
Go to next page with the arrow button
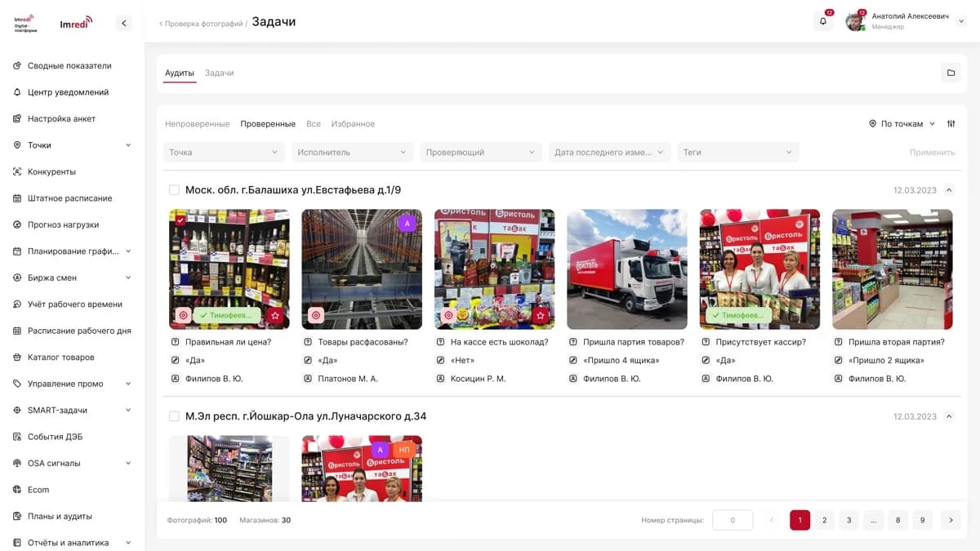pyautogui.click(x=951, y=520)
